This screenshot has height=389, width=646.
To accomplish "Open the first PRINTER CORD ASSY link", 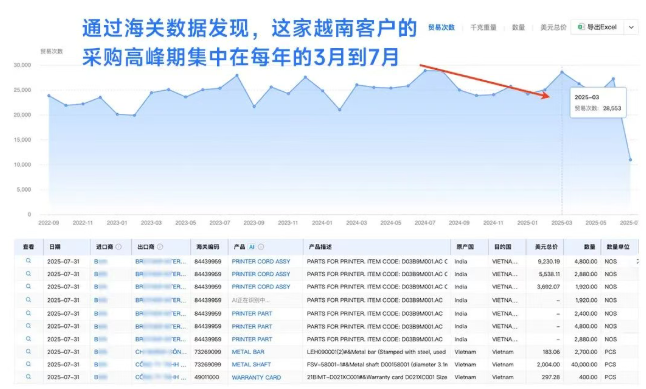I will click(261, 261).
